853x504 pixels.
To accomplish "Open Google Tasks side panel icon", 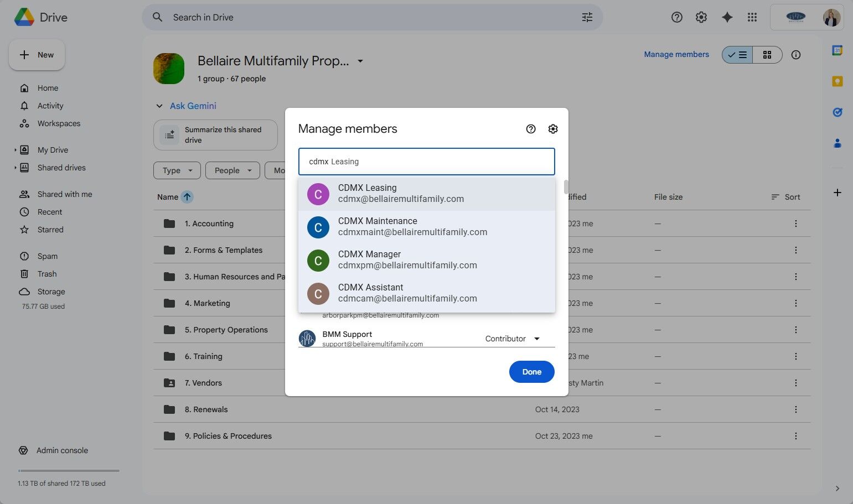I will click(x=837, y=112).
